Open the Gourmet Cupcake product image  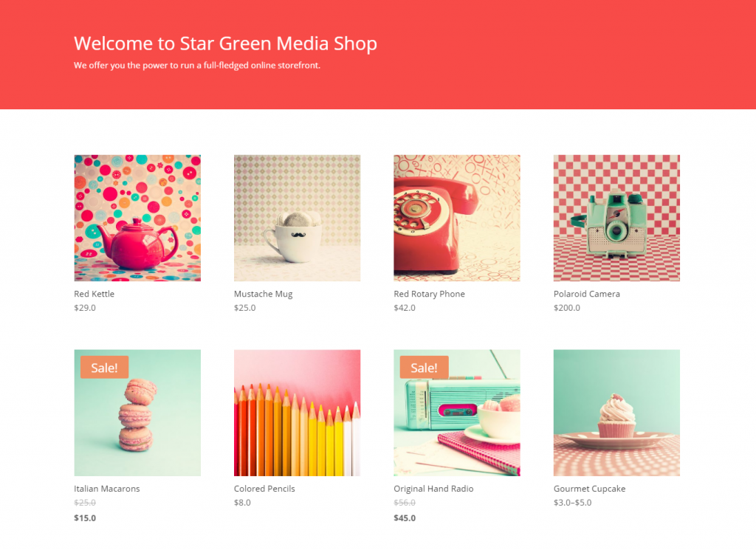click(616, 413)
